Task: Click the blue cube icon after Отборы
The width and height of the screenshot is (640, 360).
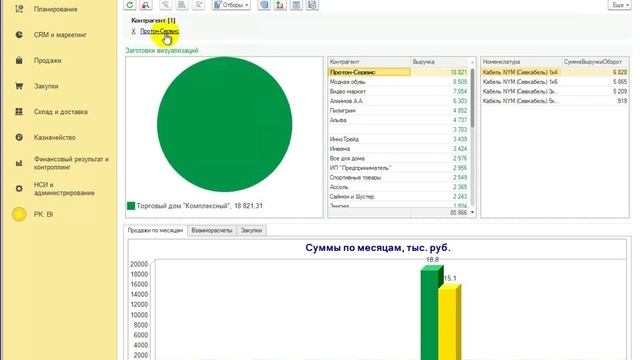Action: [264, 5]
